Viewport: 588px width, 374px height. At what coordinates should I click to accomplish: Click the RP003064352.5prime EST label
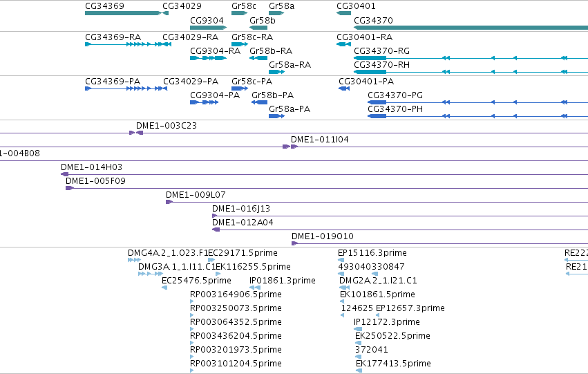pos(236,323)
